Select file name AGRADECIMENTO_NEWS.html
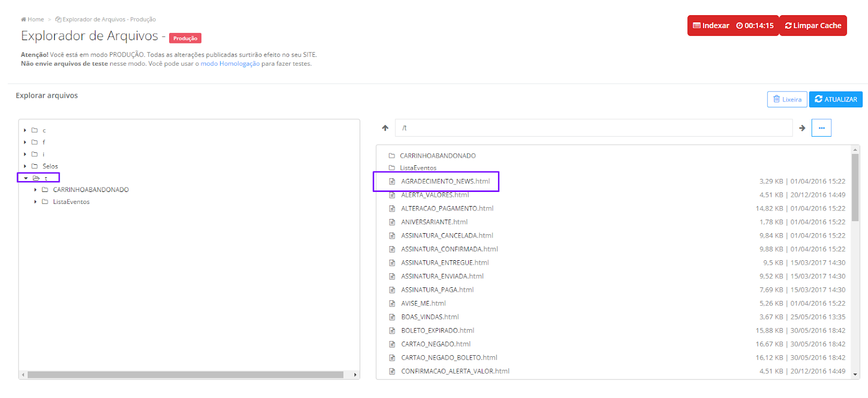Screen dimensions: 868x398 click(445, 181)
